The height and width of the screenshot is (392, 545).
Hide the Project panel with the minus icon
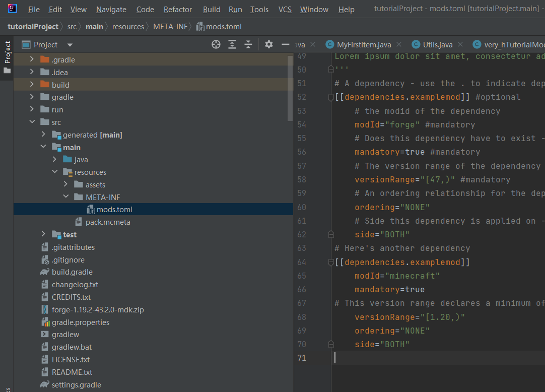tap(286, 44)
